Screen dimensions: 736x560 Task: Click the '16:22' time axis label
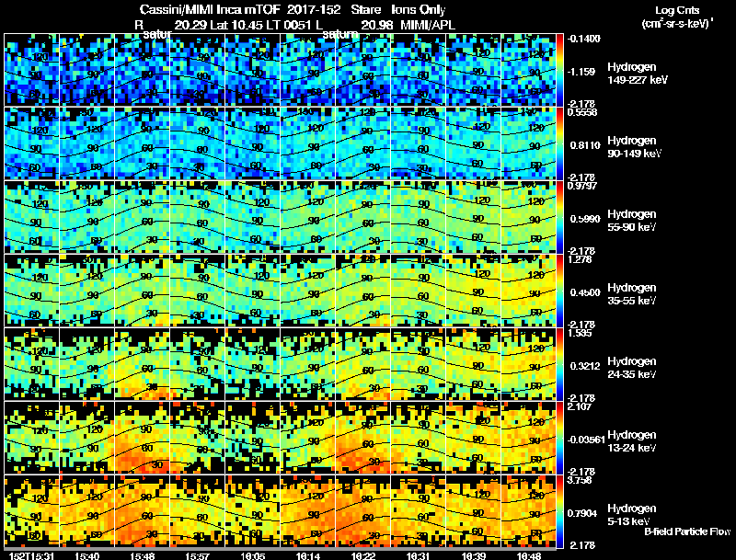coord(363,555)
